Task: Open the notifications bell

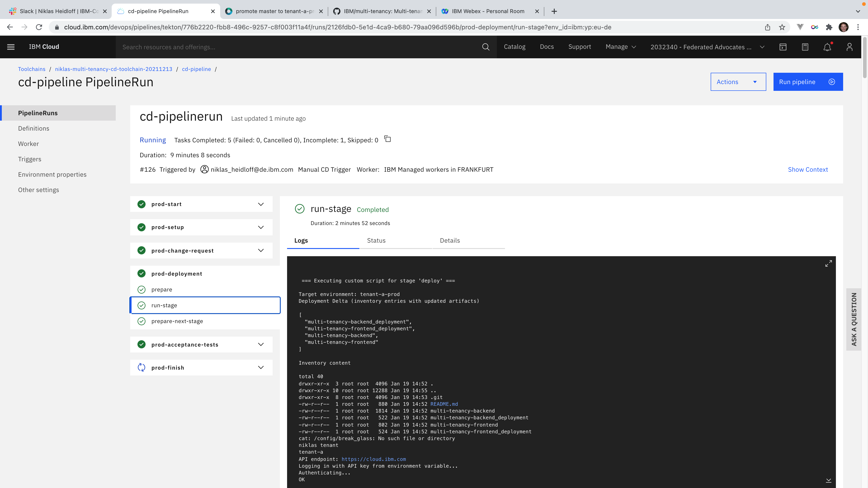Action: 827,47
